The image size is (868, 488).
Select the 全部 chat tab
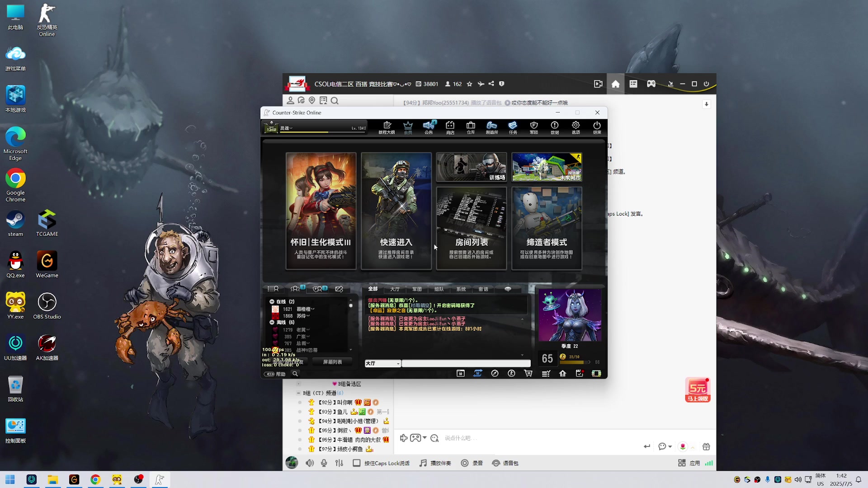[373, 289]
